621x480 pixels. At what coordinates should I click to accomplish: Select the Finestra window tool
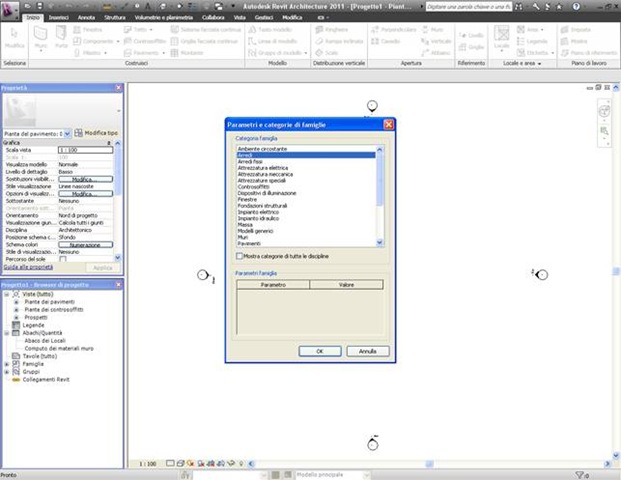click(x=88, y=30)
